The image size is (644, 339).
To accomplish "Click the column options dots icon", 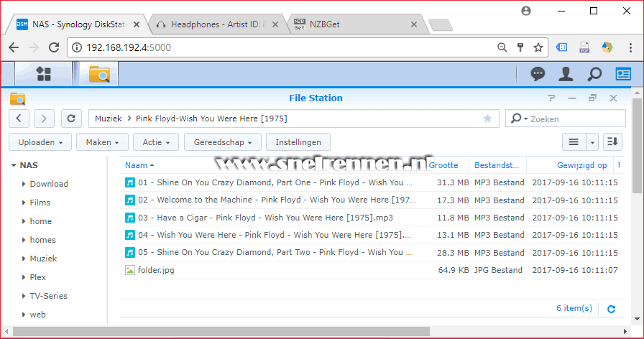I will (x=619, y=165).
